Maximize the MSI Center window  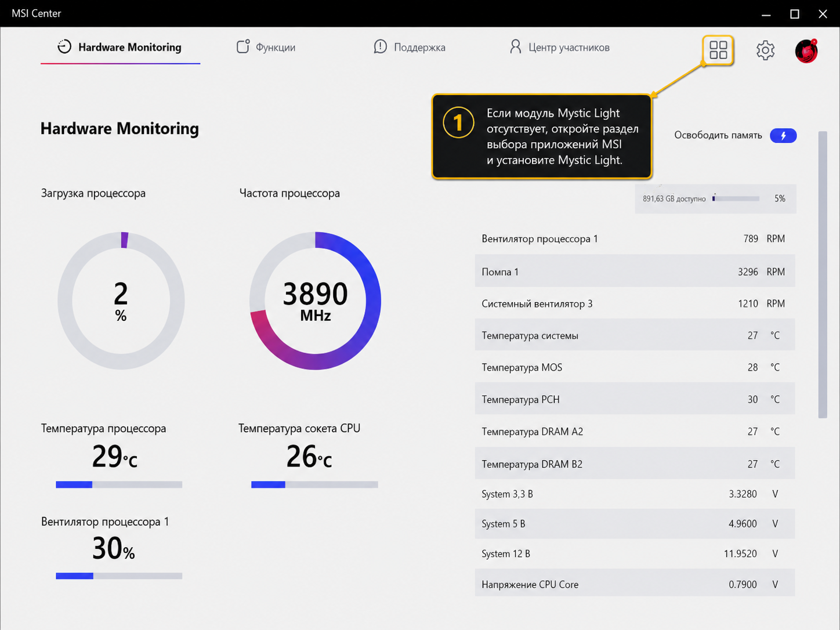(x=795, y=14)
